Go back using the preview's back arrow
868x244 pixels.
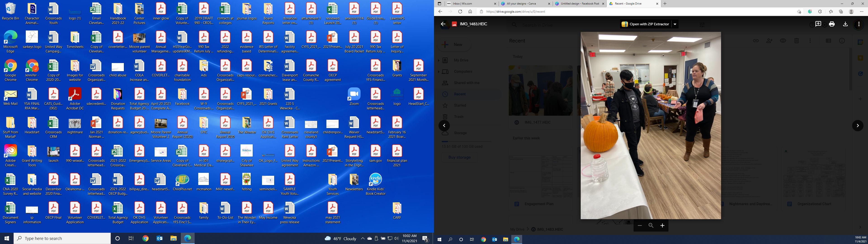(443, 24)
